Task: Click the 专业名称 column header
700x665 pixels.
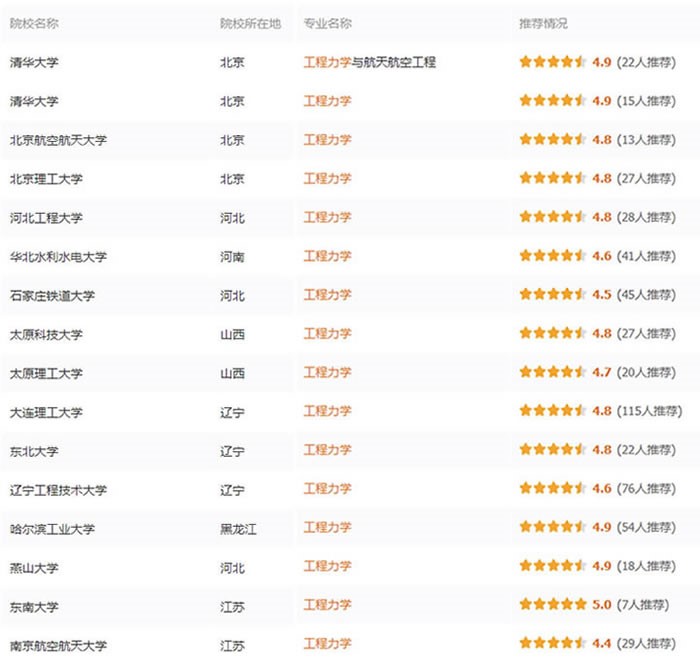Action: pyautogui.click(x=327, y=23)
